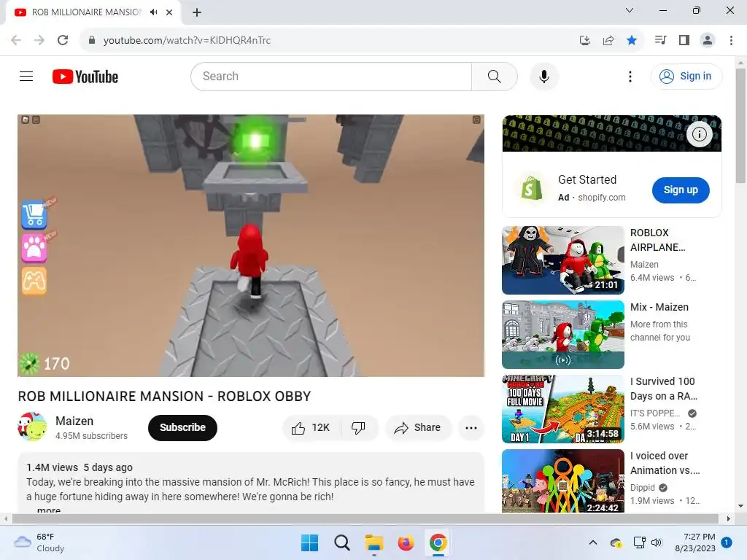Open I Survived 100 Days thumbnail

(x=562, y=409)
